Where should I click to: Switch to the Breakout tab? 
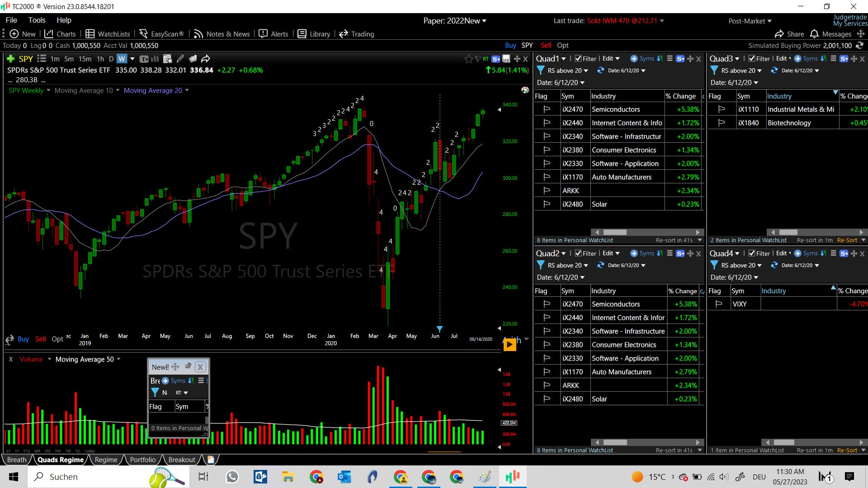pos(182,460)
